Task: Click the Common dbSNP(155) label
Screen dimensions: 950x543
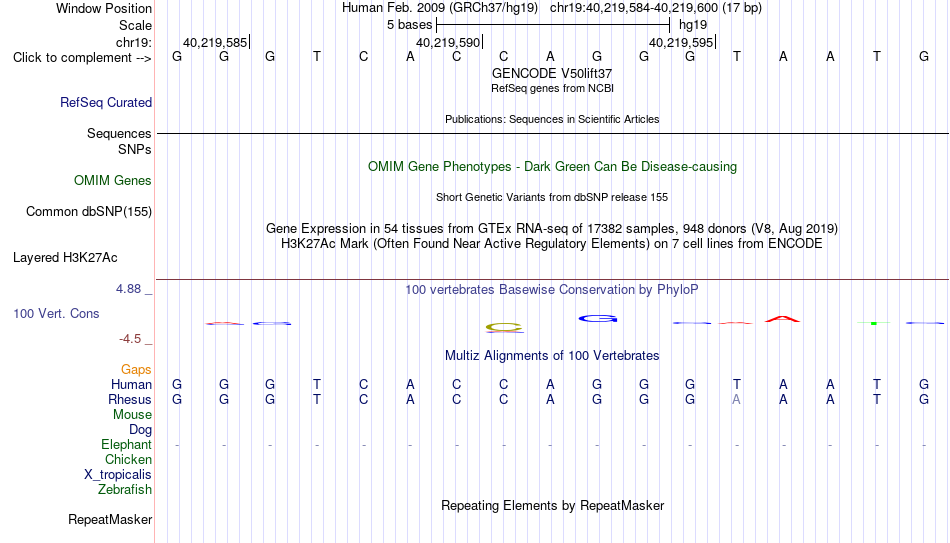Action: point(89,212)
